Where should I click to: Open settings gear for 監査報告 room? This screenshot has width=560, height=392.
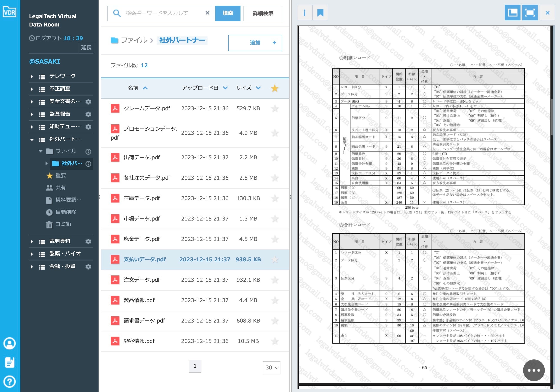pos(88,114)
